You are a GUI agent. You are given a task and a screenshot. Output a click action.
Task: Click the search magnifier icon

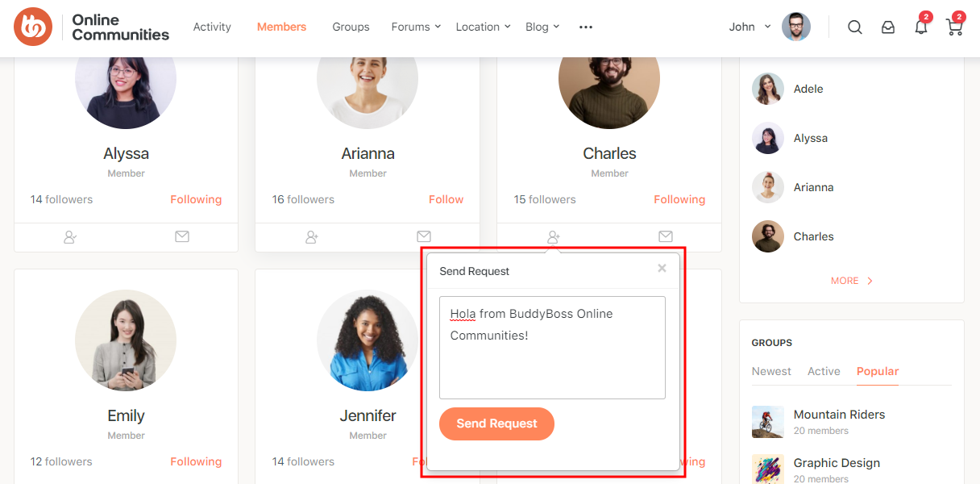(855, 27)
